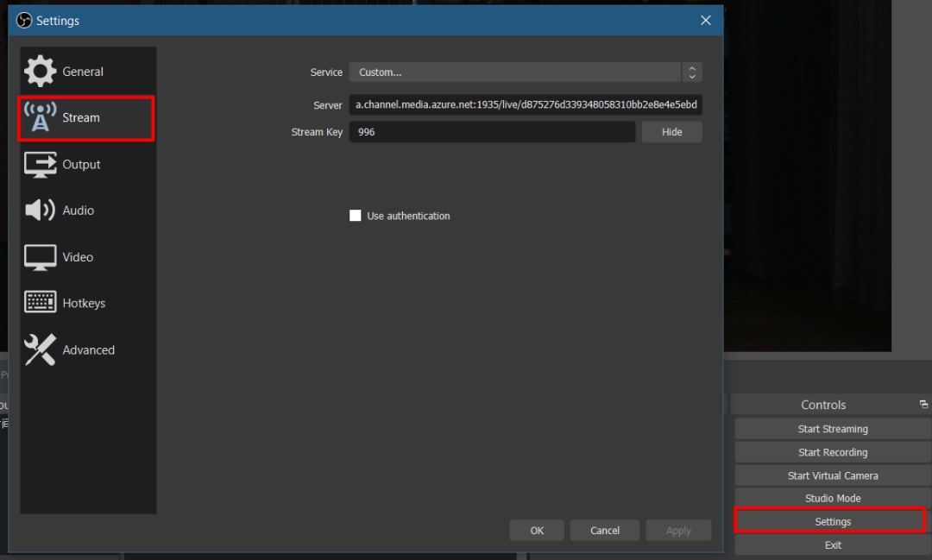The height and width of the screenshot is (560, 932).
Task: Open the General settings gear icon
Action: 40,71
